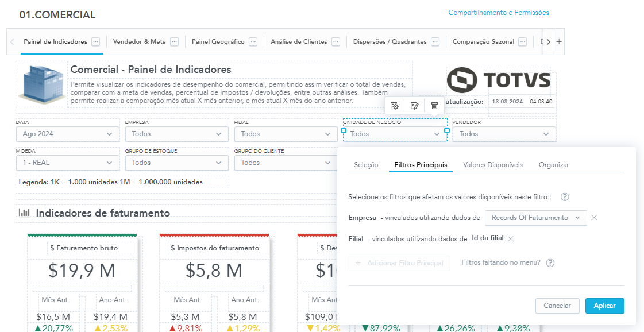Click the Cancelar button

(557, 306)
